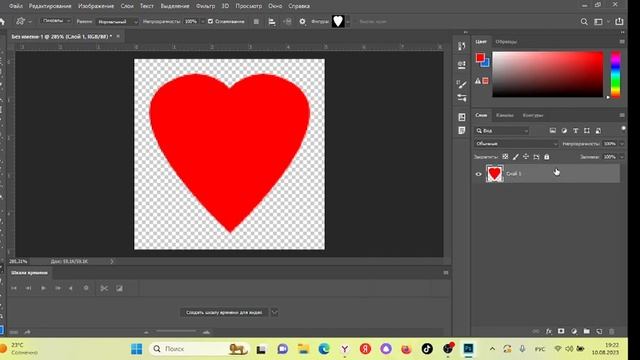Expand the Обычные layer blend mode dropdown
The image size is (640, 360).
pyautogui.click(x=516, y=144)
